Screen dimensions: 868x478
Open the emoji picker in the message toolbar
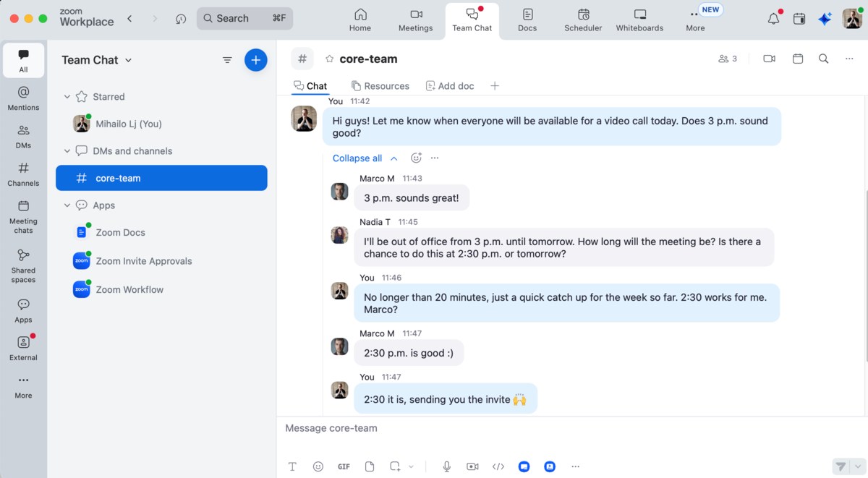(318, 466)
